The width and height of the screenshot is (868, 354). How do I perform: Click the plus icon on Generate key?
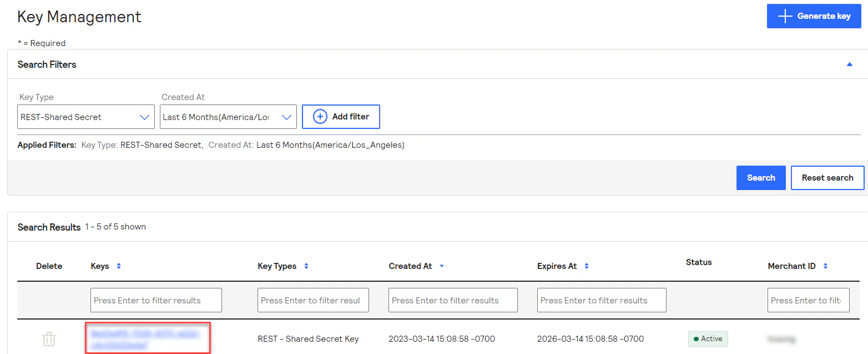click(785, 16)
